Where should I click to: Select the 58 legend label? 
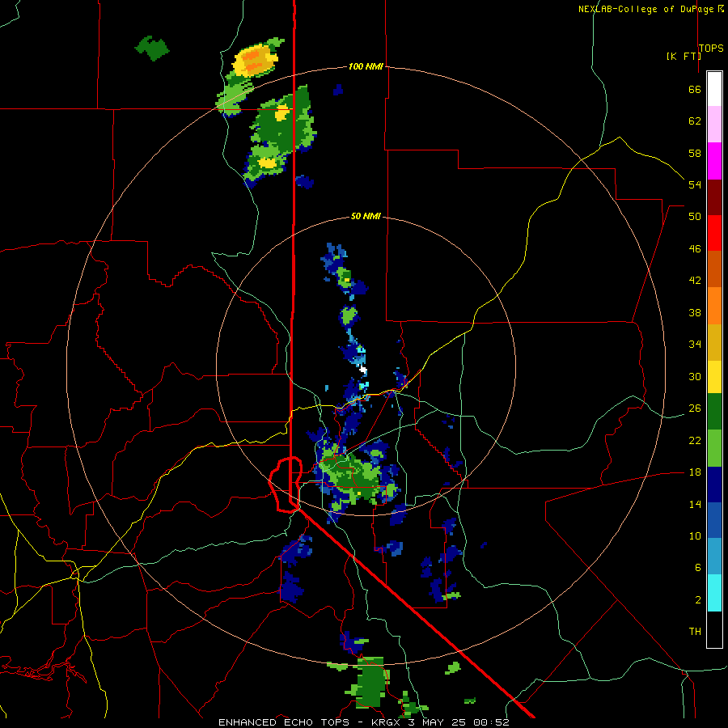click(x=695, y=153)
